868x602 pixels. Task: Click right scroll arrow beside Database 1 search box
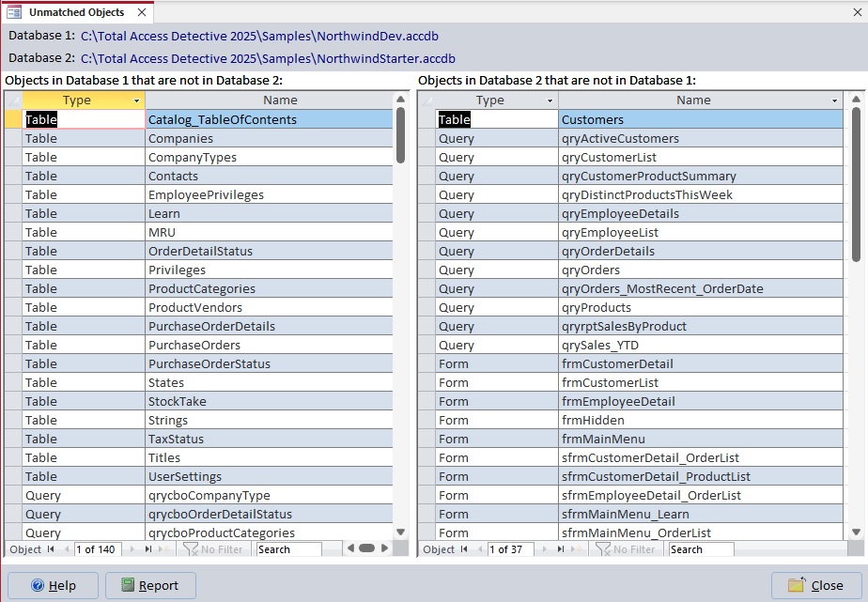point(386,549)
